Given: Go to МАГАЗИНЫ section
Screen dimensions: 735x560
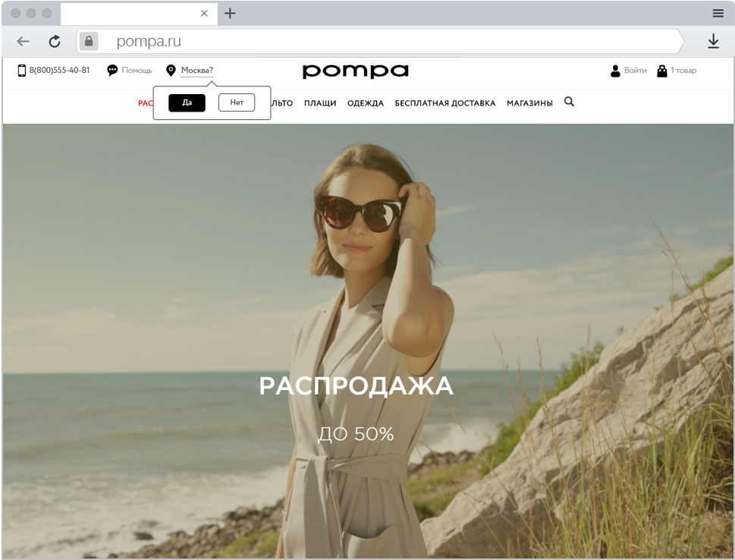Looking at the screenshot, I should 529,103.
